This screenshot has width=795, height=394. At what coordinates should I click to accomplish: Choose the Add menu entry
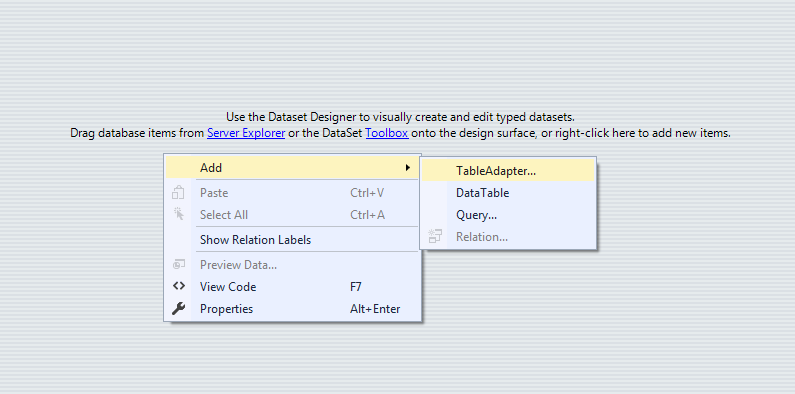[293, 167]
